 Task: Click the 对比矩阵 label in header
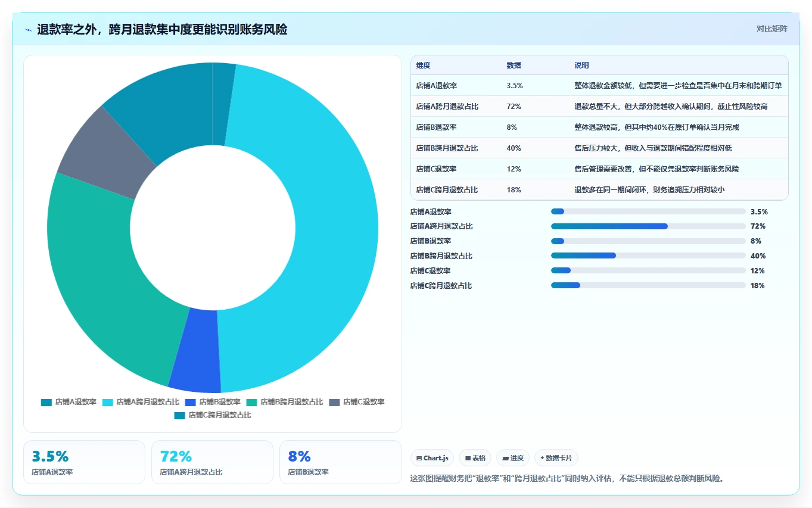[771, 29]
